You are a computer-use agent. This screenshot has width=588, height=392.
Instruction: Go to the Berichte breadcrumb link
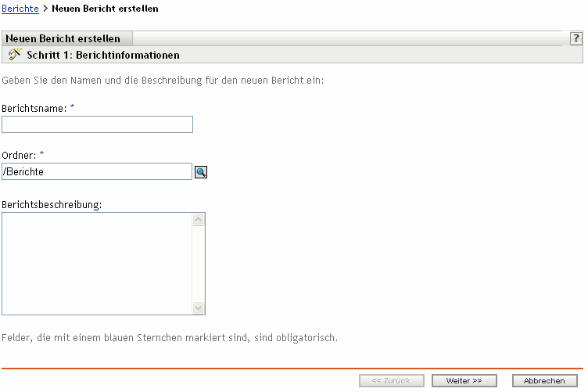pyautogui.click(x=20, y=9)
